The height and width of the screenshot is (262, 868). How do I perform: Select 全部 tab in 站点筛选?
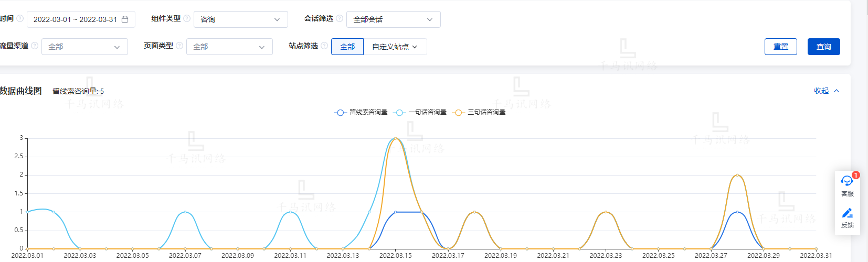(347, 47)
